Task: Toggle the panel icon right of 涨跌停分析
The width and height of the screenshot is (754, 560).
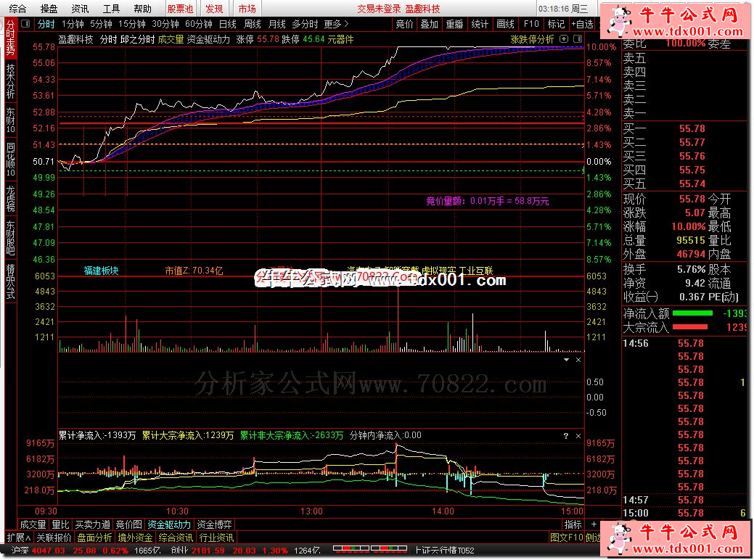Action: (578, 39)
